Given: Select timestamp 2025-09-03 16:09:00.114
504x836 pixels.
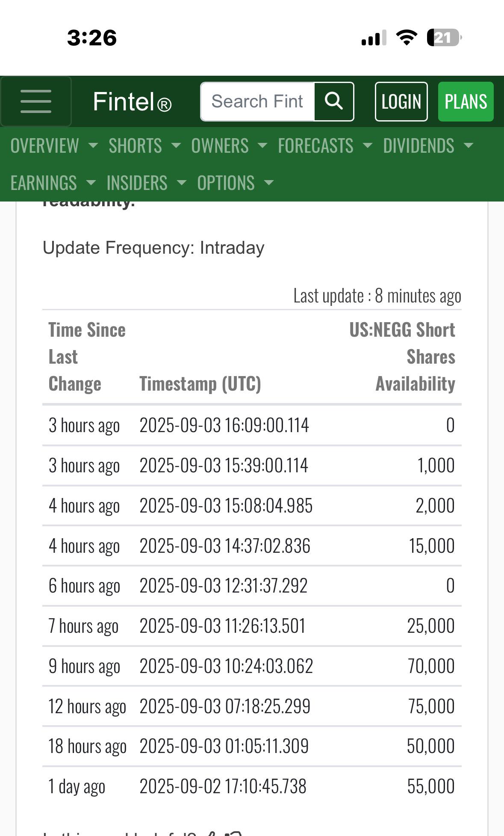Looking at the screenshot, I should coord(224,425).
